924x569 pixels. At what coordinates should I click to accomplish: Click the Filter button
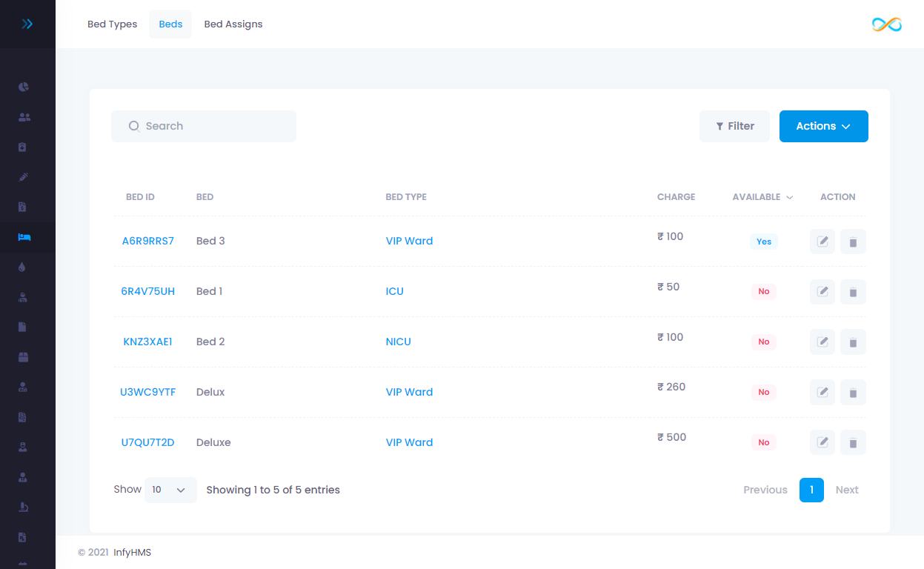coord(734,126)
